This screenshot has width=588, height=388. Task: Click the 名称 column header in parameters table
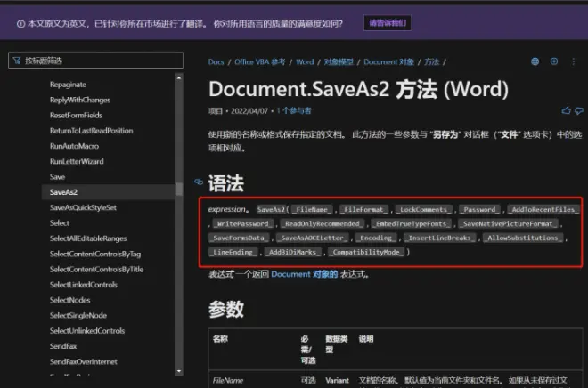(220, 339)
